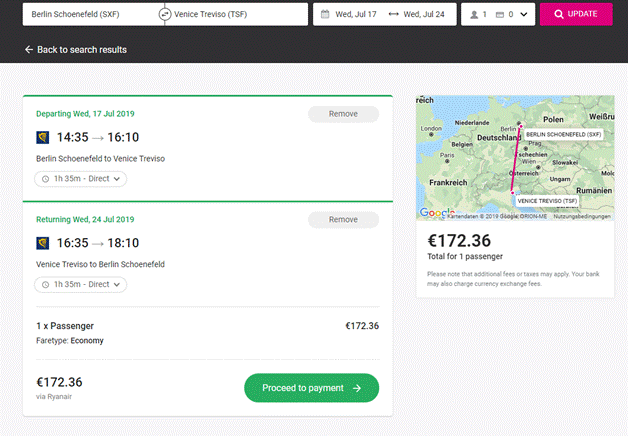628x436 pixels.
Task: Click the clock icon on departing duration
Action: click(x=46, y=179)
